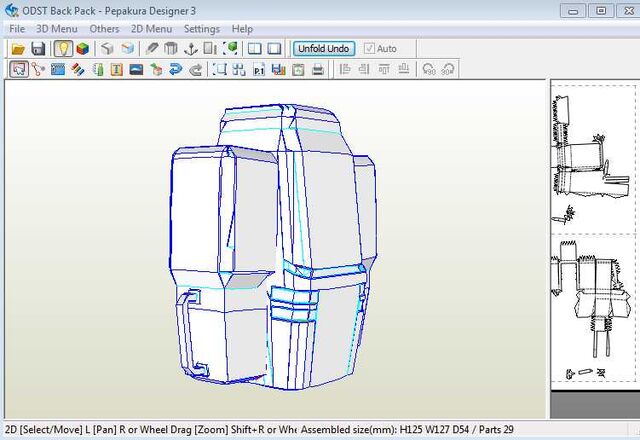640x440 pixels.
Task: Click the floppy disk with color bars icon
Action: [278, 69]
